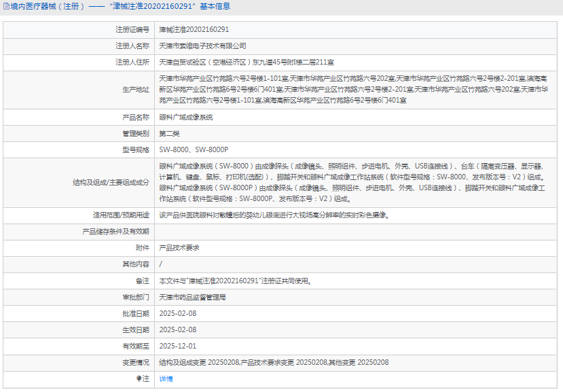Click the "有效期至" row label

pos(136,346)
